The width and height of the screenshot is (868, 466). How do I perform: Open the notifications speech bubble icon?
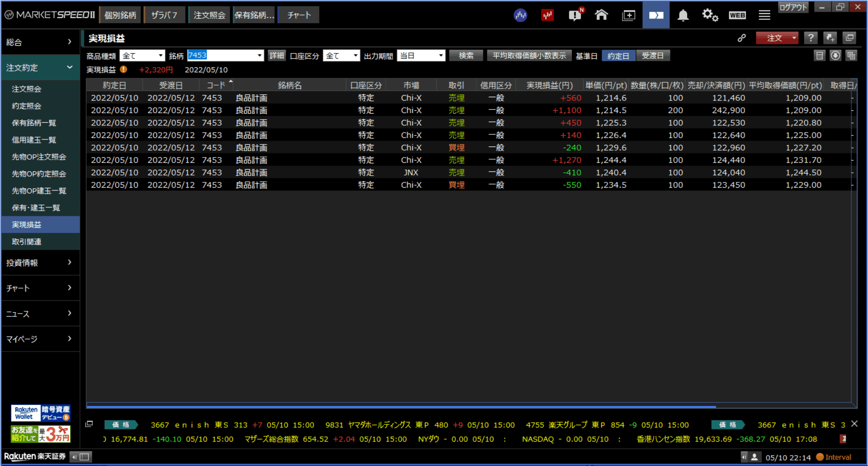click(576, 15)
